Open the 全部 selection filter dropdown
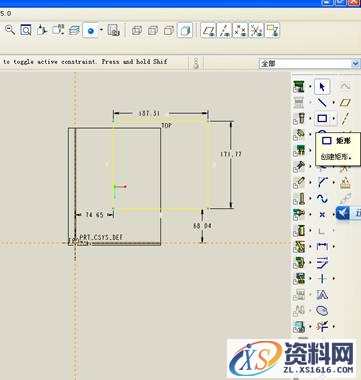The width and height of the screenshot is (361, 380). click(x=355, y=63)
